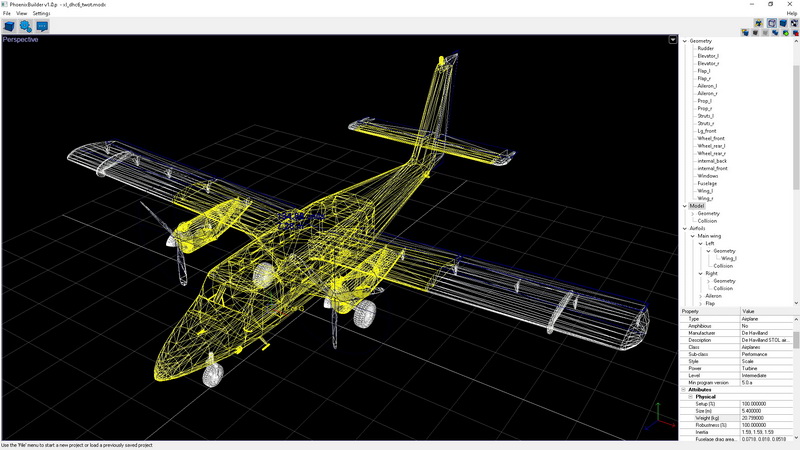Click the blue gears icon in toolbar
Image resolution: width=800 pixels, height=450 pixels.
25,26
